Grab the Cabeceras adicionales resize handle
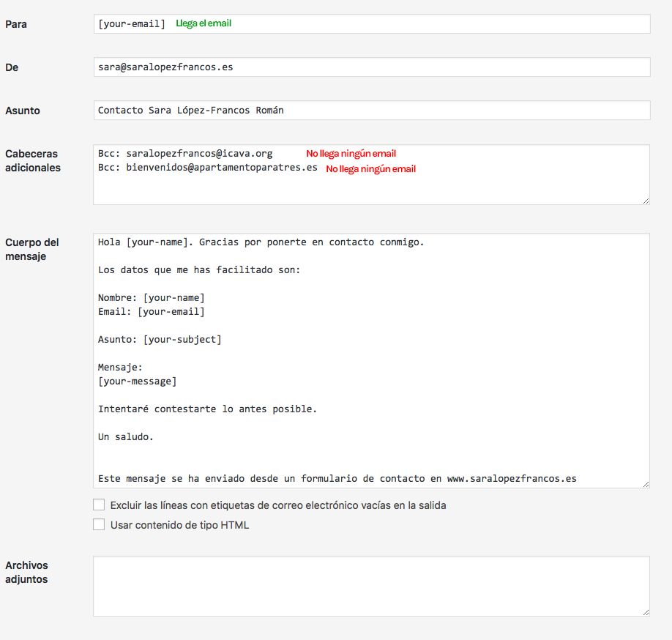The image size is (672, 640). (x=646, y=201)
